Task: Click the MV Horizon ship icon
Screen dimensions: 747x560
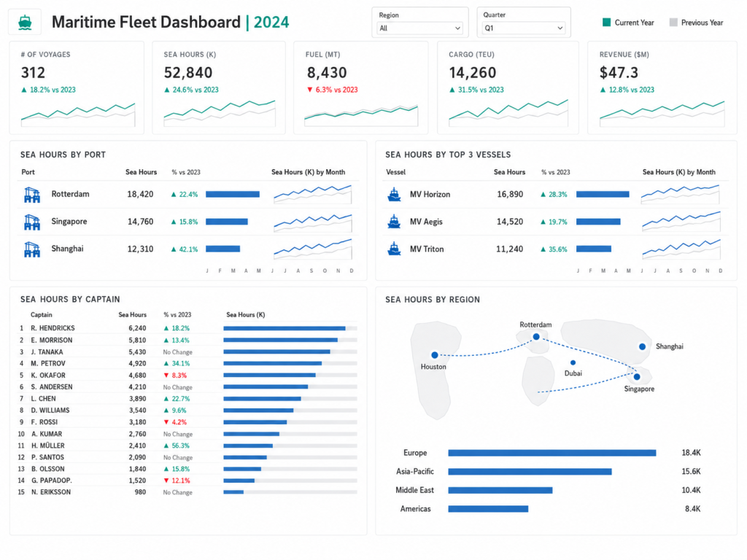Action: 395,194
